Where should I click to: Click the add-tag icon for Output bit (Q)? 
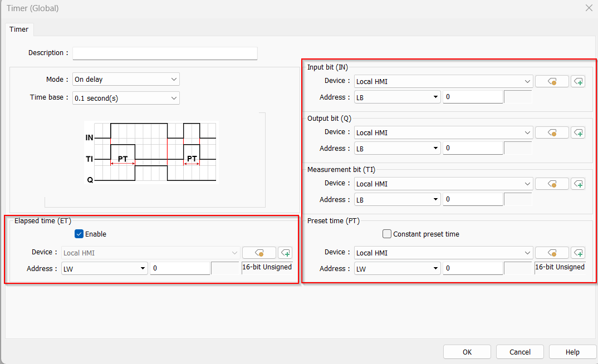pos(578,132)
